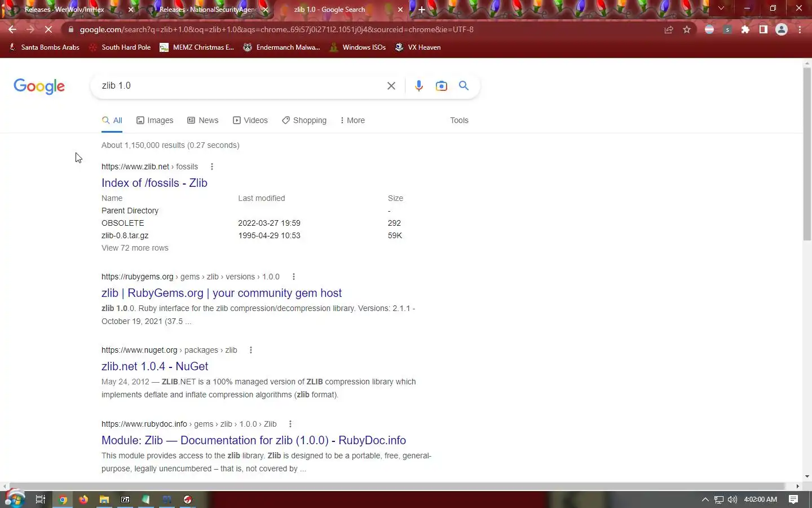
Task: Open the South Hard Pole bookmark
Action: tap(120, 47)
